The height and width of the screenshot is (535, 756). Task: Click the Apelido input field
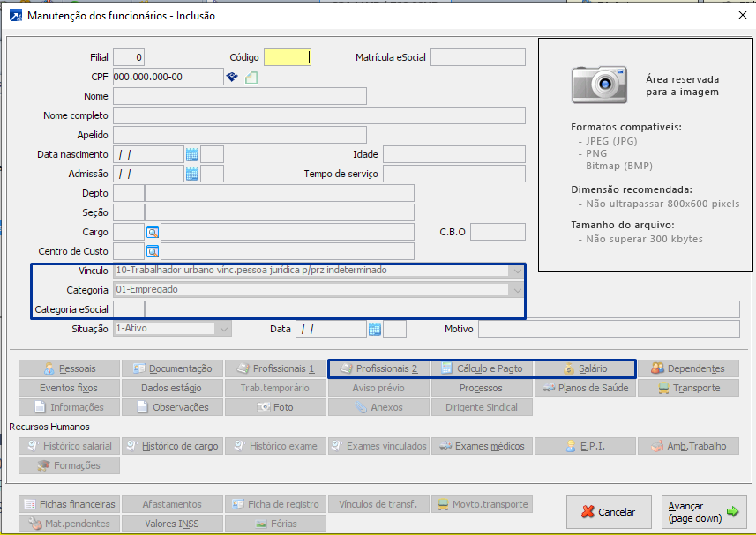pyautogui.click(x=240, y=136)
